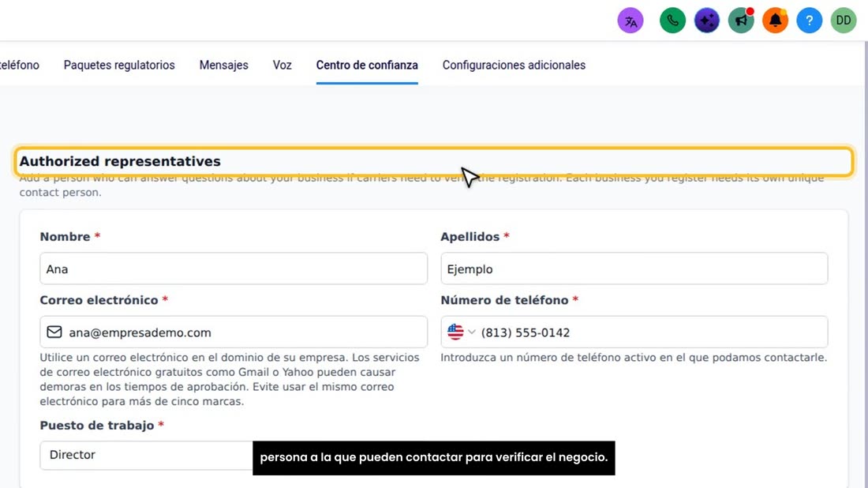Viewport: 868px width, 488px height.
Task: Switch to Mensajes tab
Action: [223, 65]
